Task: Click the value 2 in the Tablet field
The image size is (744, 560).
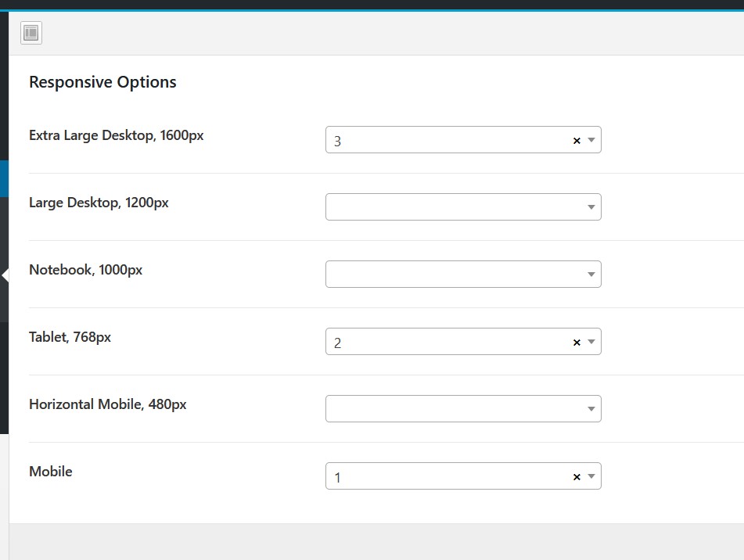Action: 337,343
